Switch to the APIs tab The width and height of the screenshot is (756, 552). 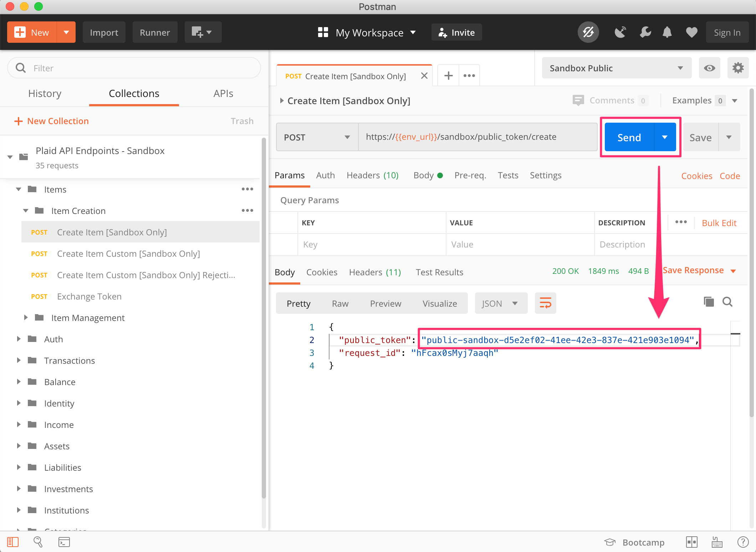223,93
